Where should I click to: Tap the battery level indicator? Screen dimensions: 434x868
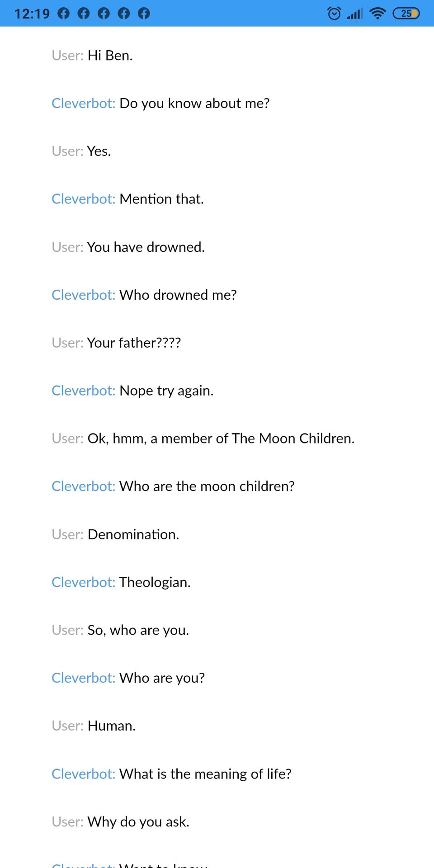pos(406,14)
